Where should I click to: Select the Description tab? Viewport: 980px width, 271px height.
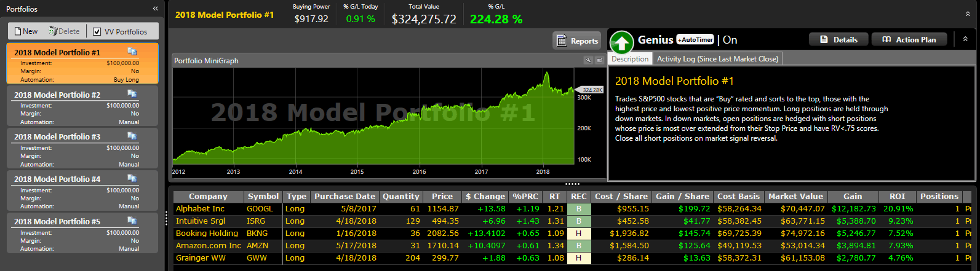click(x=629, y=59)
